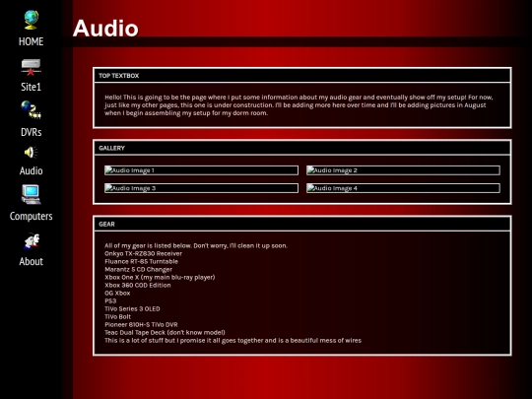The width and height of the screenshot is (532, 399).
Task: Select the TiVo Bolt line
Action: click(x=117, y=316)
